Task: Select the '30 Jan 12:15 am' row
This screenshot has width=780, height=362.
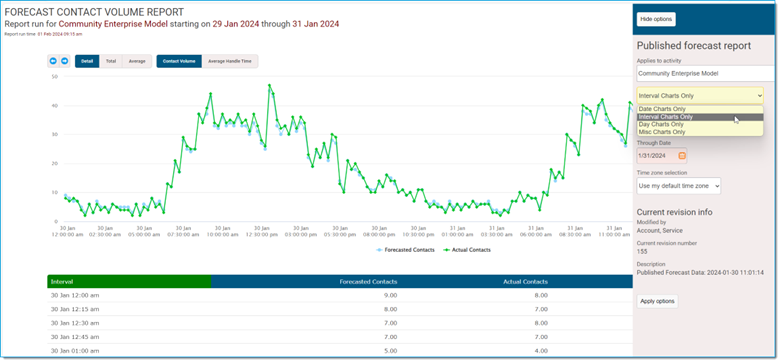Action: click(340, 309)
